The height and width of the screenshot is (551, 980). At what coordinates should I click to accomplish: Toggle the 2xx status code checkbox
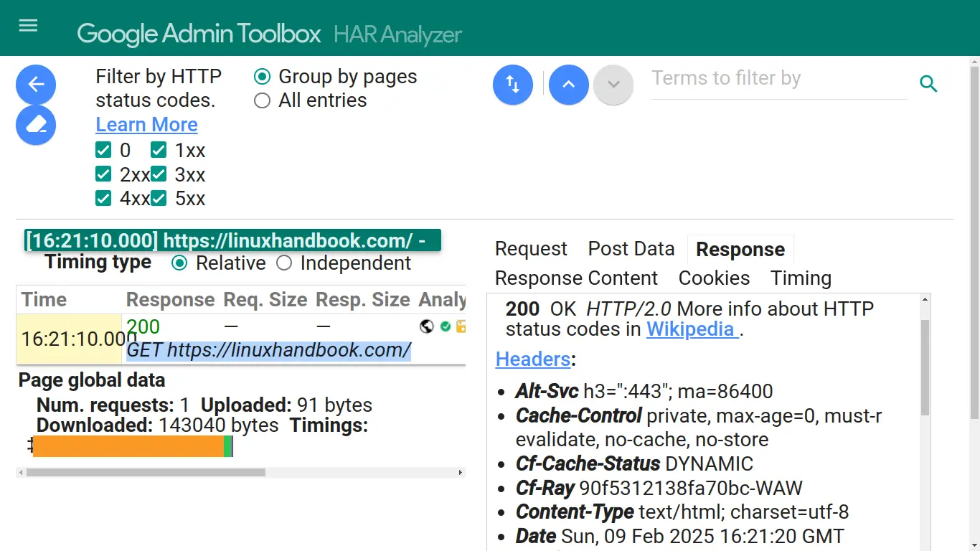click(103, 174)
